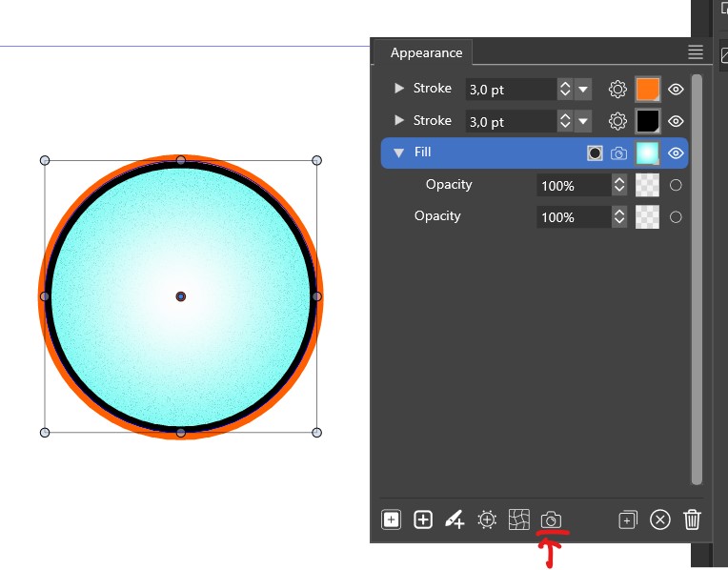Click the rounded plus icon at panel bottom
Screen dimensions: 728x570
click(x=423, y=519)
